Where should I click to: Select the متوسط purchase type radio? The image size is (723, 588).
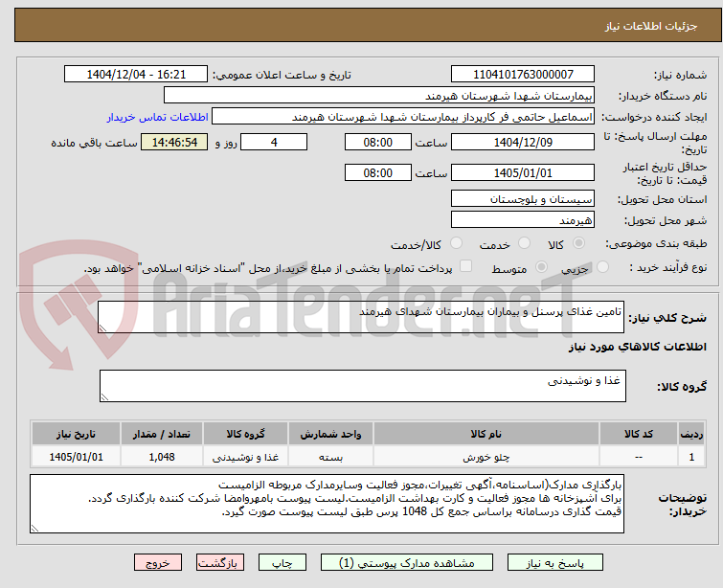(541, 266)
